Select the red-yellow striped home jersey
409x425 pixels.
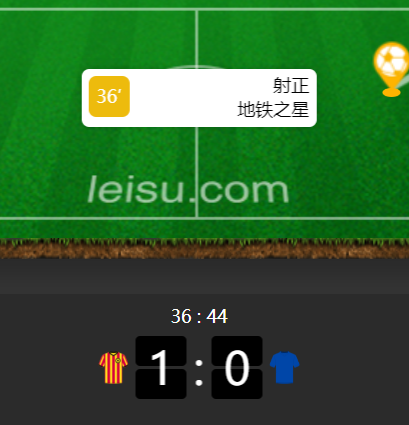point(113,368)
